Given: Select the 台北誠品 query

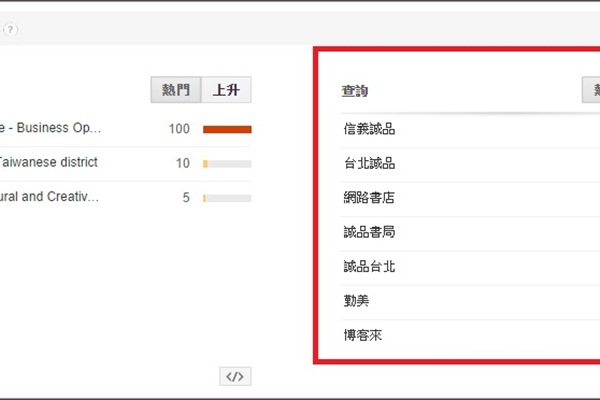Looking at the screenshot, I should 369,163.
